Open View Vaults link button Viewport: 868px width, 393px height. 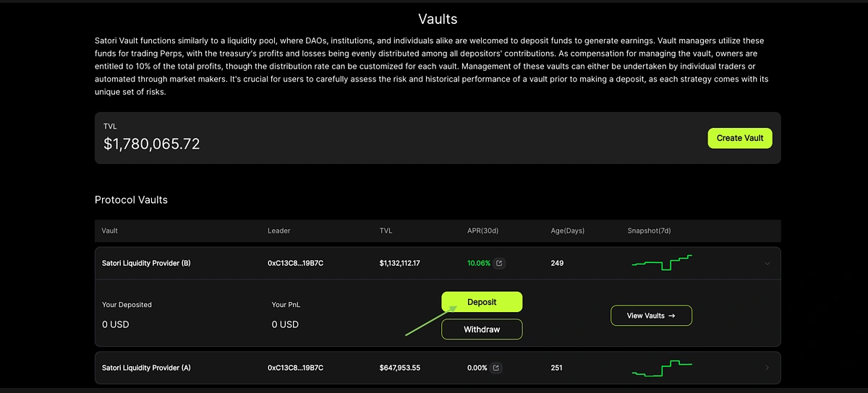[651, 316]
